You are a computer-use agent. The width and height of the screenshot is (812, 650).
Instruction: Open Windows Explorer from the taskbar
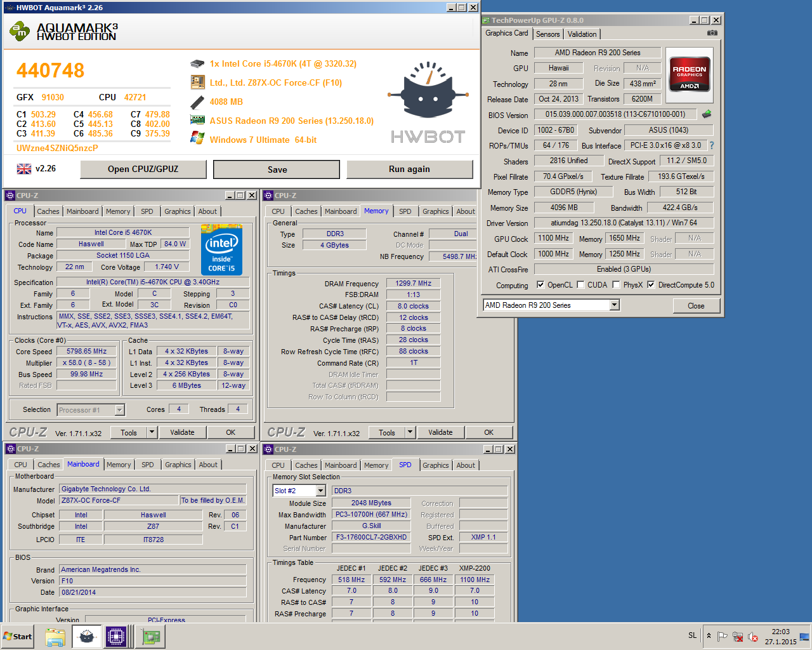pyautogui.click(x=55, y=637)
